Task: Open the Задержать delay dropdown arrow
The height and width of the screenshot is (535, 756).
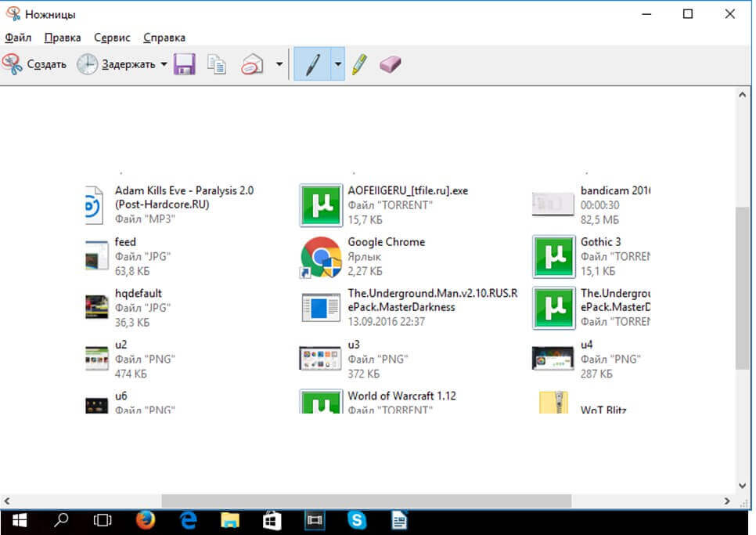Action: click(164, 64)
